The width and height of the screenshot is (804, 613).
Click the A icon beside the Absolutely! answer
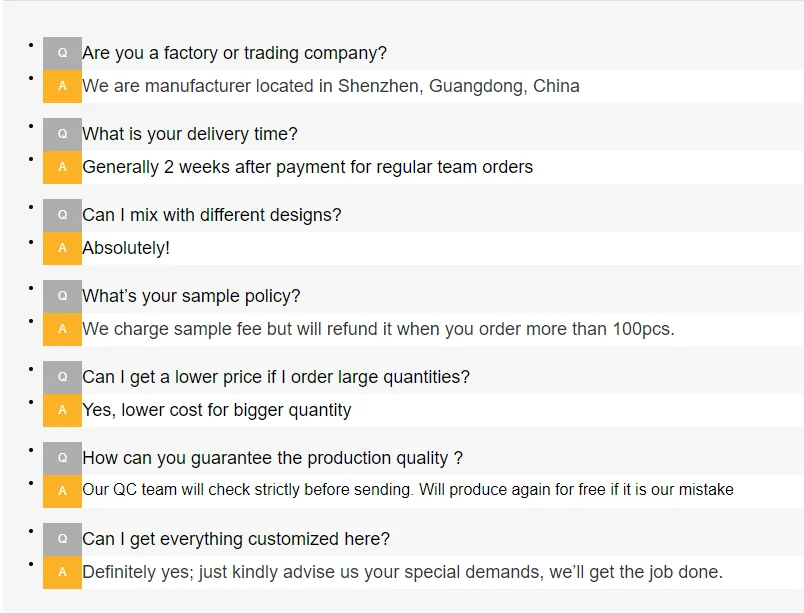pos(62,248)
